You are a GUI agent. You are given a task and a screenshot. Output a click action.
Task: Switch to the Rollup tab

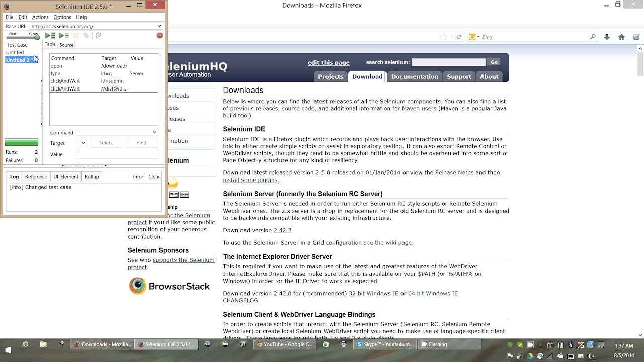pyautogui.click(x=92, y=177)
